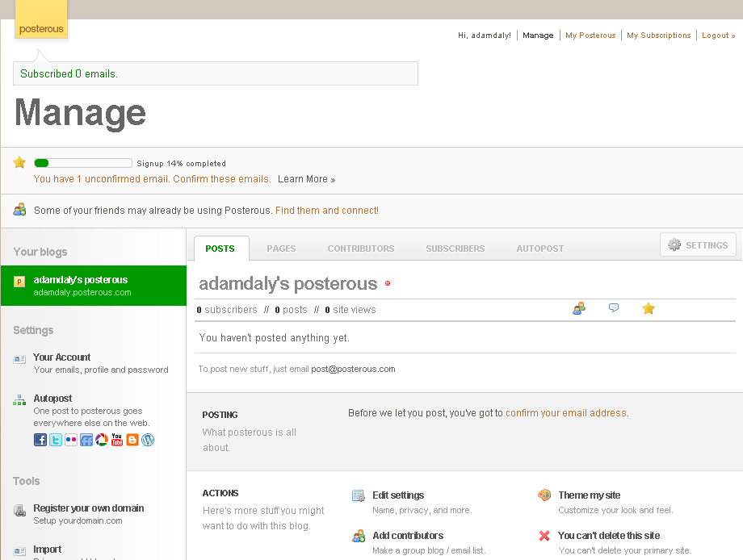Click '0 site views' stat text
This screenshot has width=743, height=560.
[351, 310]
